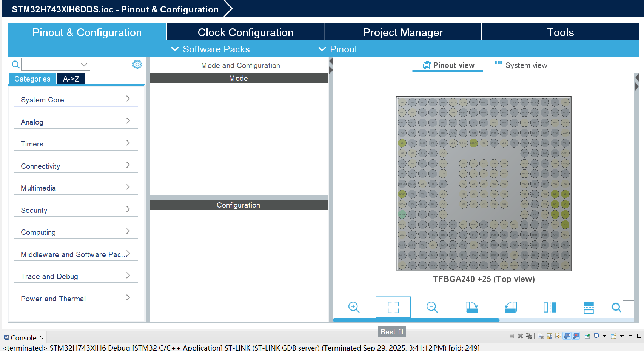Click the pin search magnifier icon
The image size is (644, 351).
(616, 307)
